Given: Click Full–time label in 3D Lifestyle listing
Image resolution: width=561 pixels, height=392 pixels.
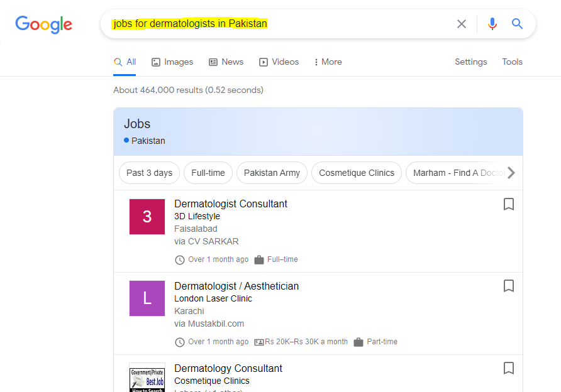Looking at the screenshot, I should coord(282,259).
